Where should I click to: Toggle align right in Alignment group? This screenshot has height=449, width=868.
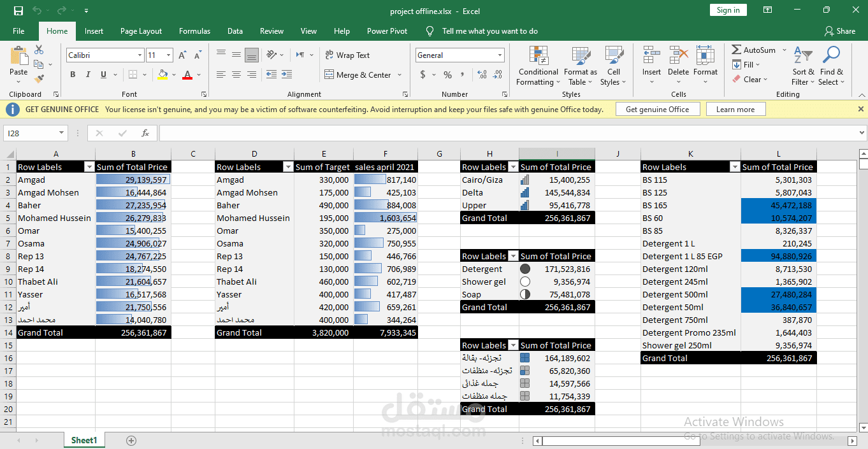click(252, 75)
